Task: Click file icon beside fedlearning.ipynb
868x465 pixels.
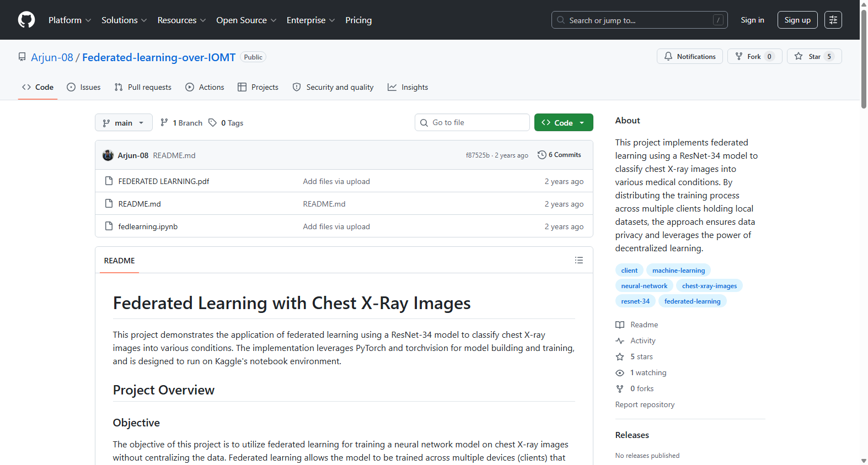Action: (x=109, y=226)
